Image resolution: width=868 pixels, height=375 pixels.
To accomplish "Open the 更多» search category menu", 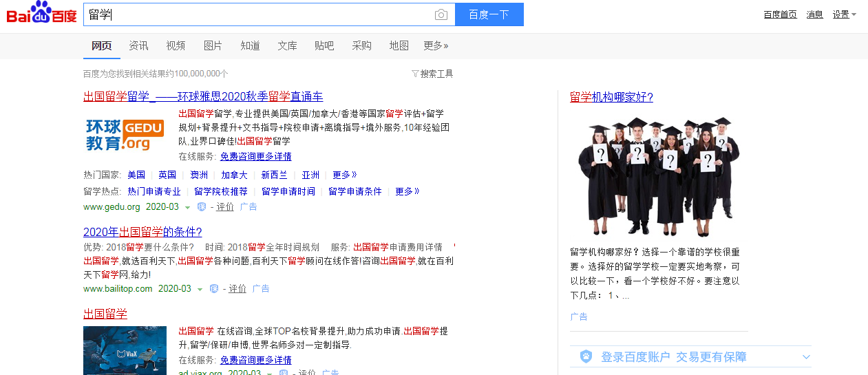I will (x=436, y=45).
